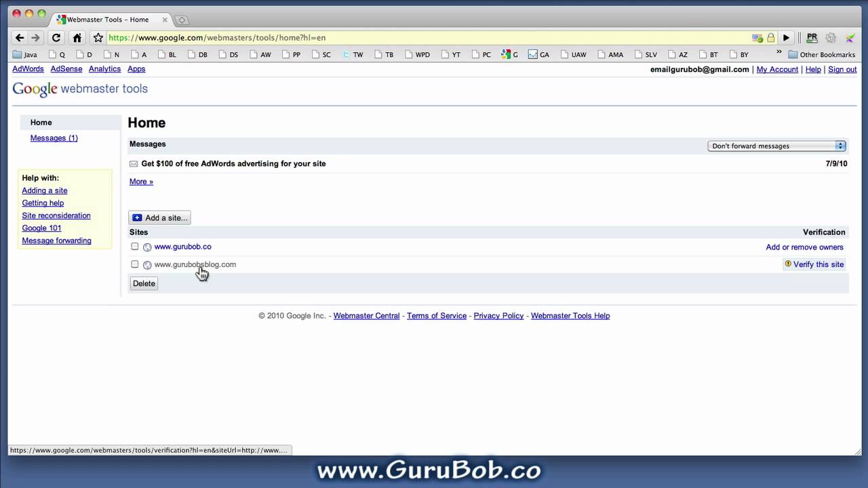This screenshot has width=868, height=488.
Task: Click the browser Back arrow
Action: click(x=20, y=38)
